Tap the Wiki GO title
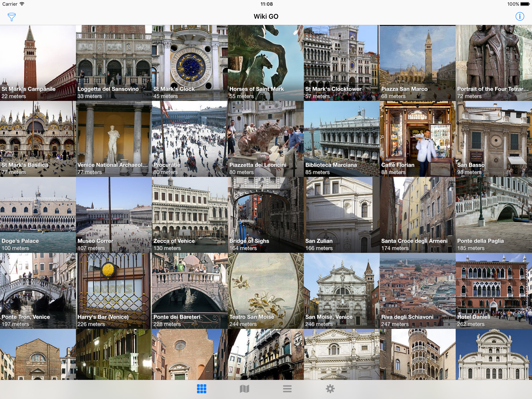Screen dimensions: 532x399 266,16
